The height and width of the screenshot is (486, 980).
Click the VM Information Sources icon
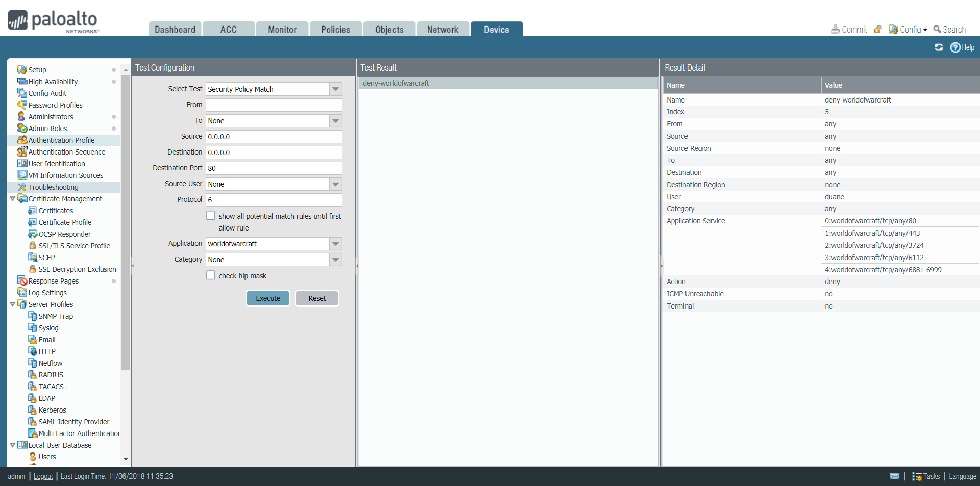point(22,175)
